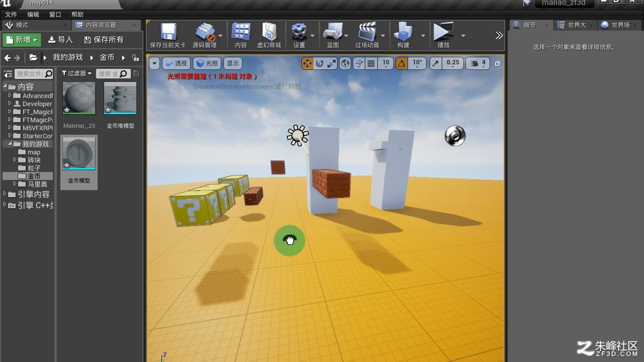Open the viewport options dropdown arrow
Image resolution: width=644 pixels, height=362 pixels.
pyautogui.click(x=154, y=63)
